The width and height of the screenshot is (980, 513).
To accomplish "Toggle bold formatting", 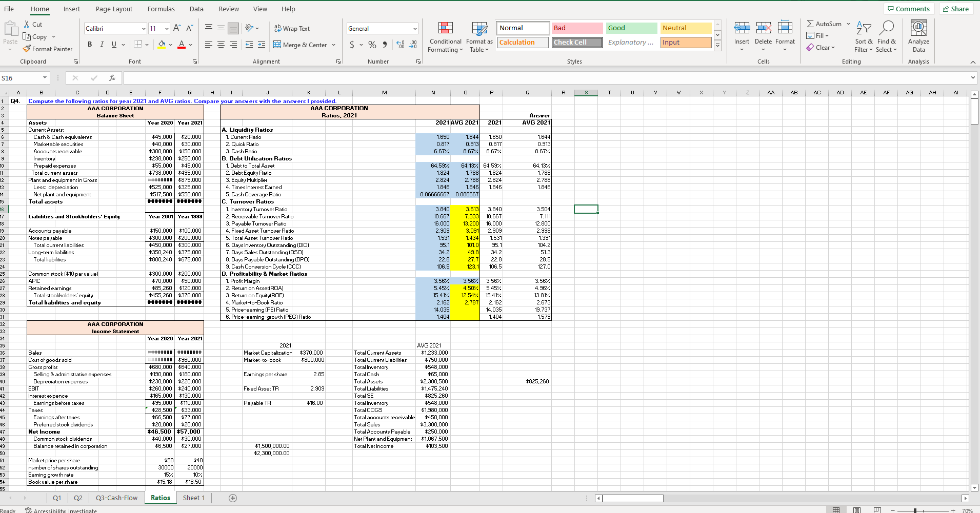I will [89, 45].
